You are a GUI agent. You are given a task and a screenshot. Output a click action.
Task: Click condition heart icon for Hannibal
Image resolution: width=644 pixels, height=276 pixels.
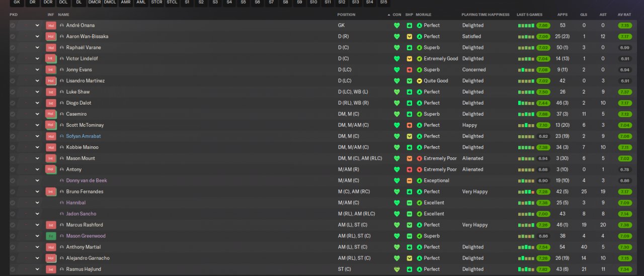[x=396, y=203]
